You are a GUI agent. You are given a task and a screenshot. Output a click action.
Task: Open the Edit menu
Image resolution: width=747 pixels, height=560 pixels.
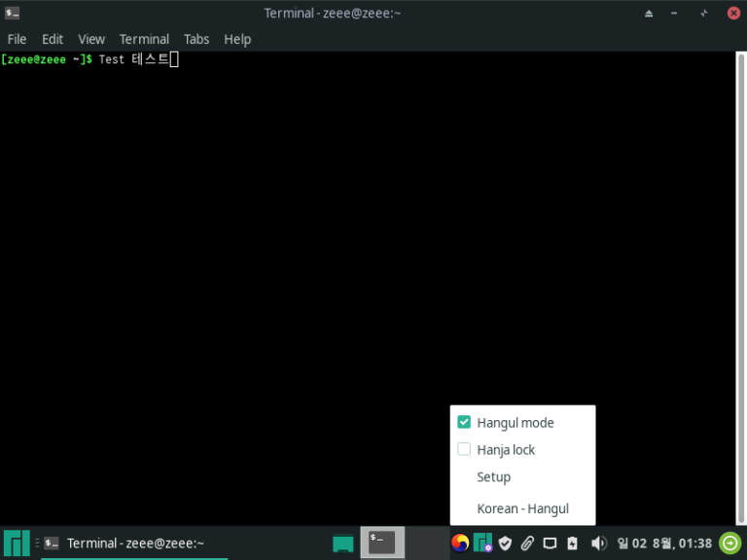coord(53,39)
